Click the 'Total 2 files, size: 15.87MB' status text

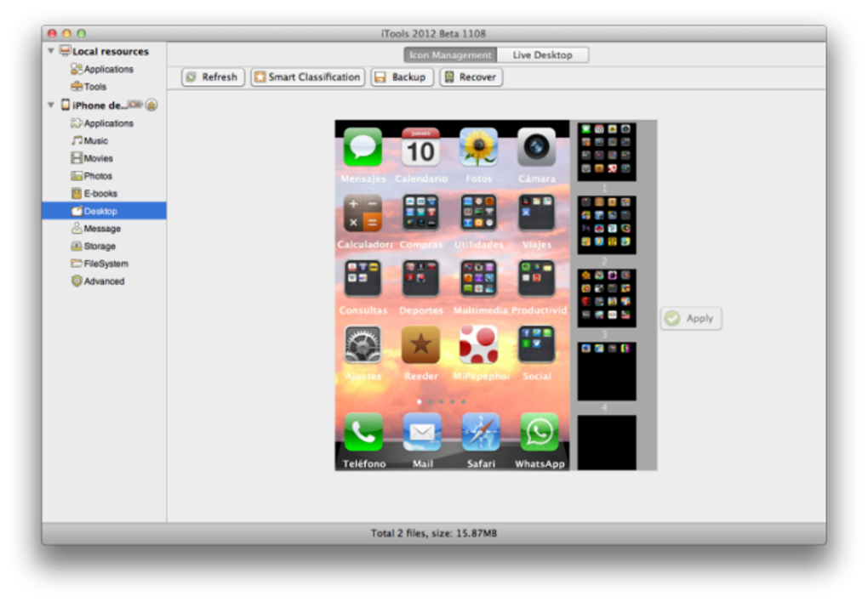click(x=434, y=533)
